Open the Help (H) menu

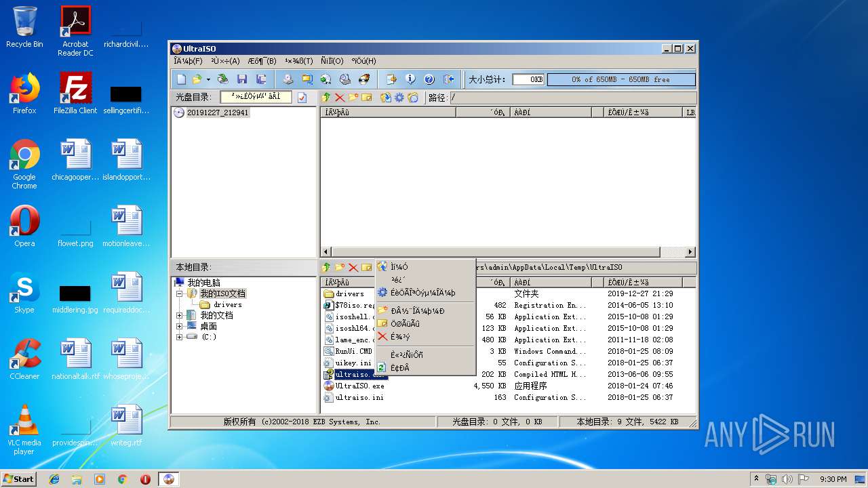(x=364, y=61)
